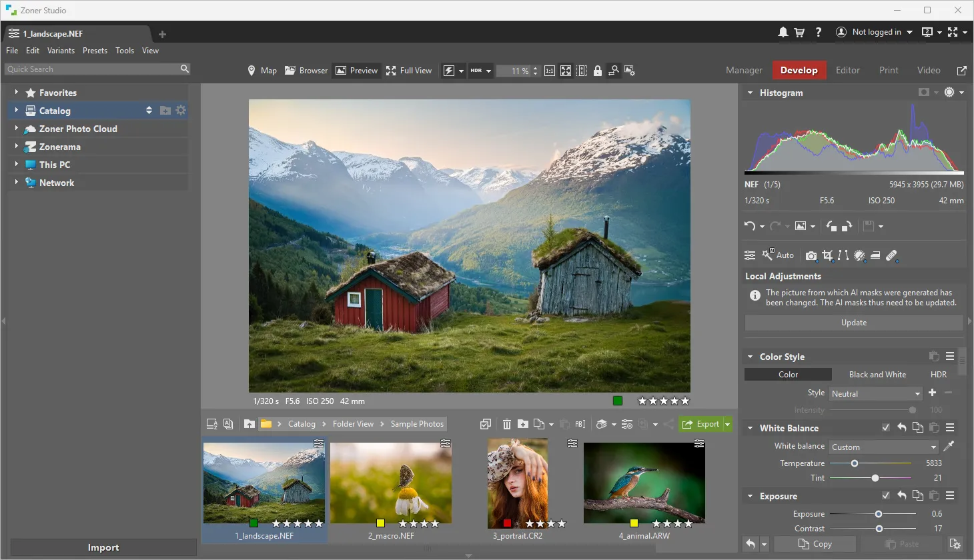Select the Crop tool in Develop toolbar
This screenshot has width=974, height=560.
827,255
